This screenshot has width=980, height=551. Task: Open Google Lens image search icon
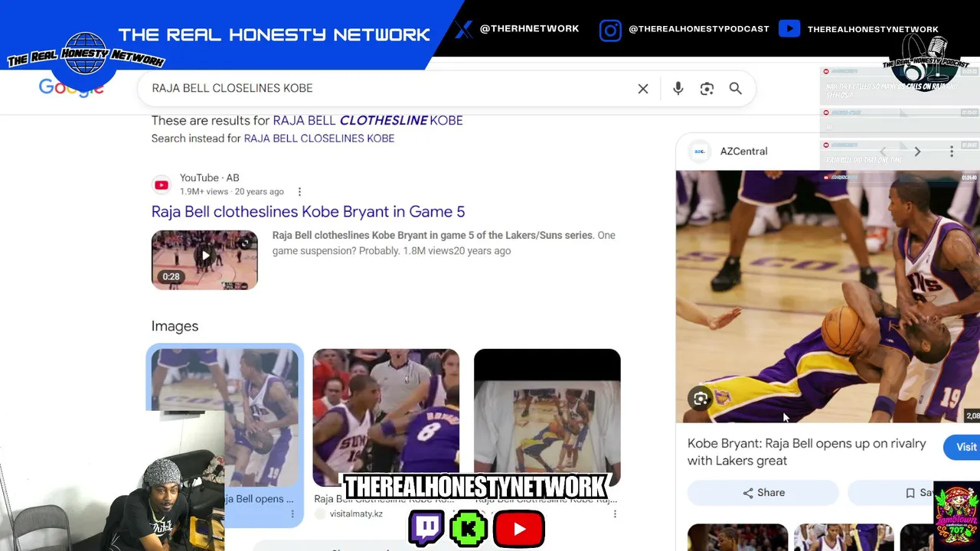click(x=707, y=89)
